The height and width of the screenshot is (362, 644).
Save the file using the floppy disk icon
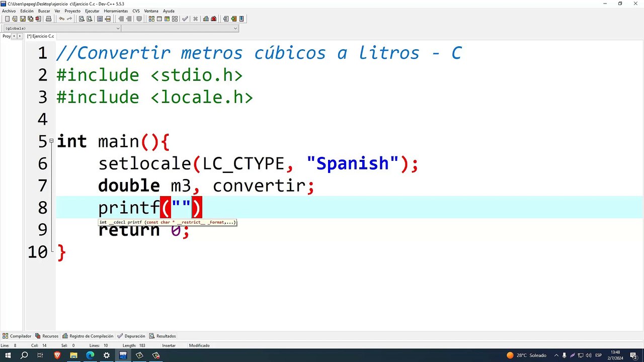click(x=23, y=19)
